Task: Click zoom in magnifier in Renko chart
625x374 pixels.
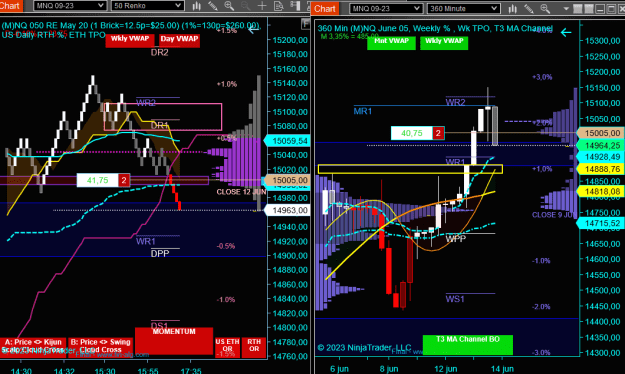Action: point(229,6)
